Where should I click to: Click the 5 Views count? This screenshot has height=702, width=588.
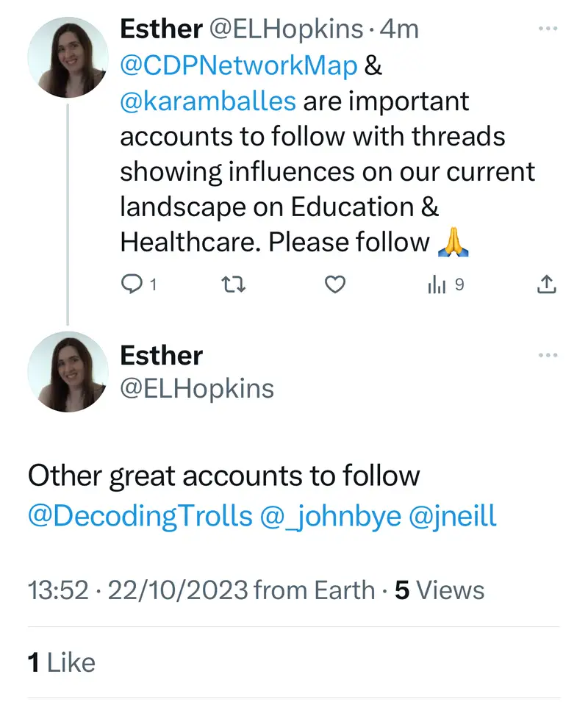coord(440,590)
